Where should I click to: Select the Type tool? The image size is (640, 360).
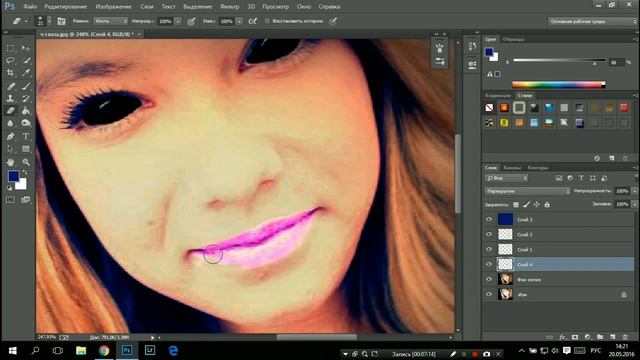tap(26, 136)
